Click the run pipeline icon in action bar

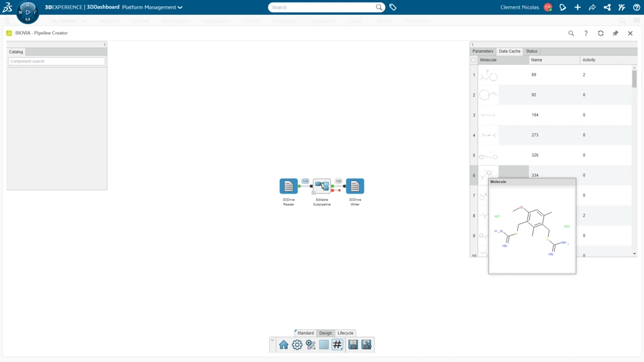(311, 345)
